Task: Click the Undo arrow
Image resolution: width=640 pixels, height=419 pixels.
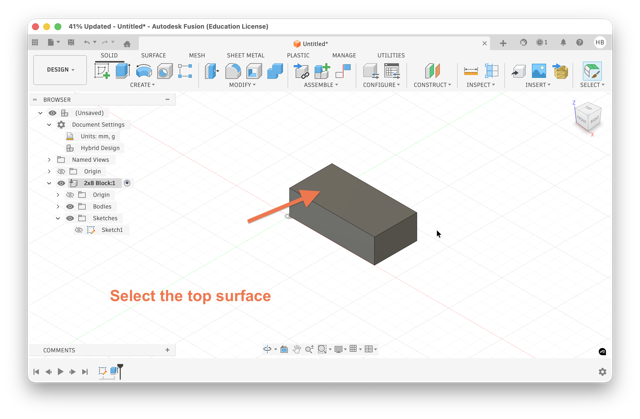Action: 87,42
